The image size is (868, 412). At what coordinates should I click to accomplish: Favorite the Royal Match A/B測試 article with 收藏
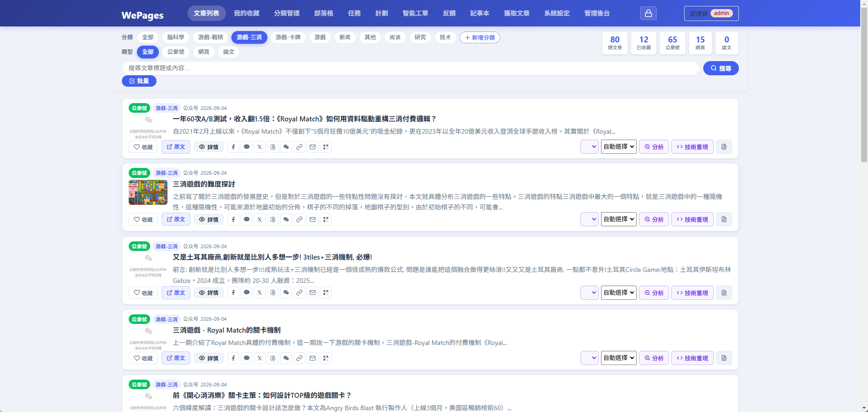pos(143,147)
